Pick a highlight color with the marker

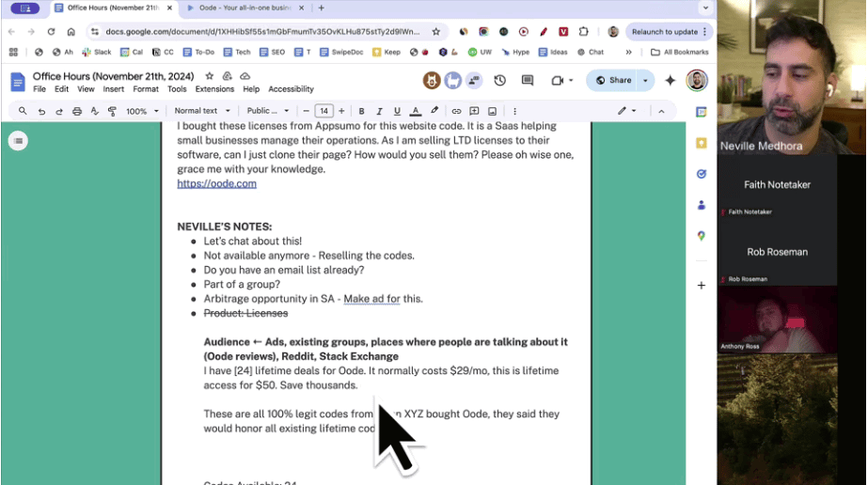point(434,111)
